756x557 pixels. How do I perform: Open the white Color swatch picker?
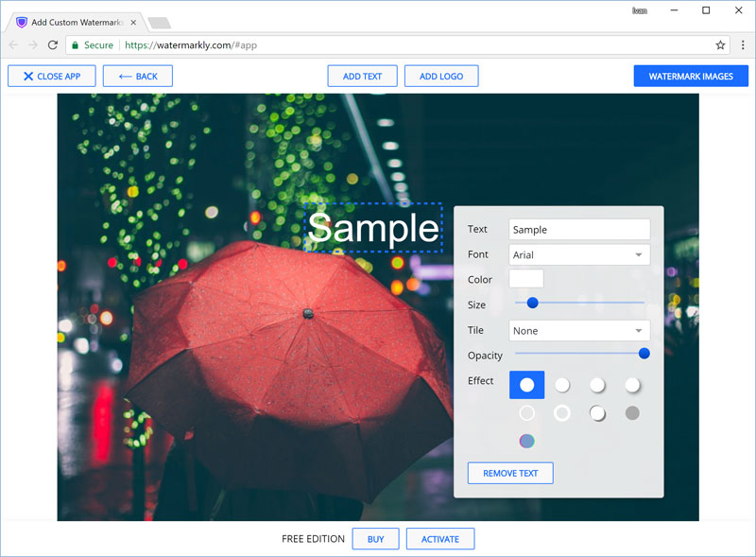click(526, 279)
